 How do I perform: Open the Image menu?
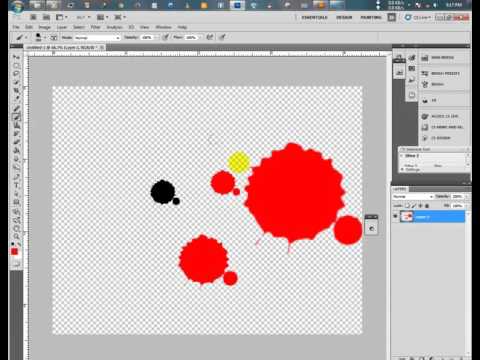44,27
